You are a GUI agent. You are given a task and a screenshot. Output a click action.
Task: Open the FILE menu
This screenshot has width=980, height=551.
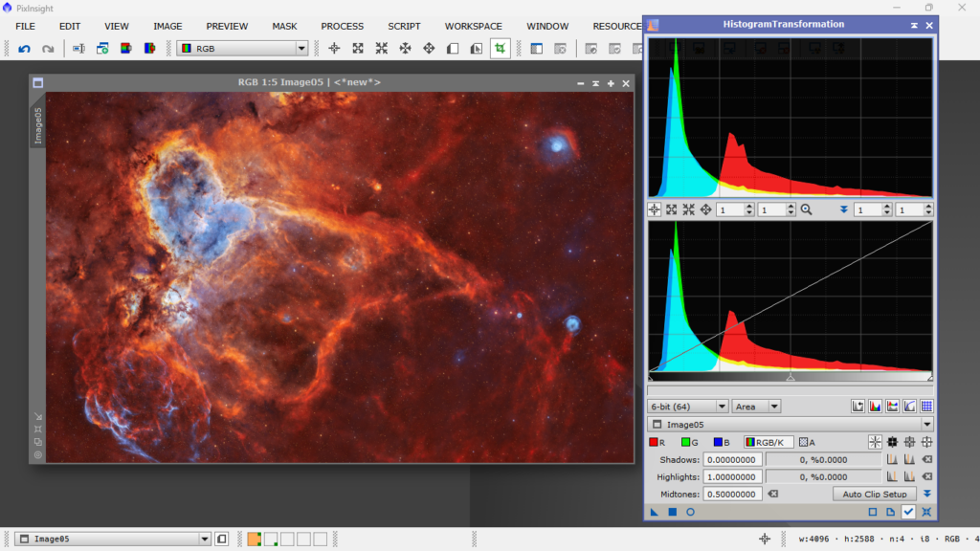(x=25, y=26)
